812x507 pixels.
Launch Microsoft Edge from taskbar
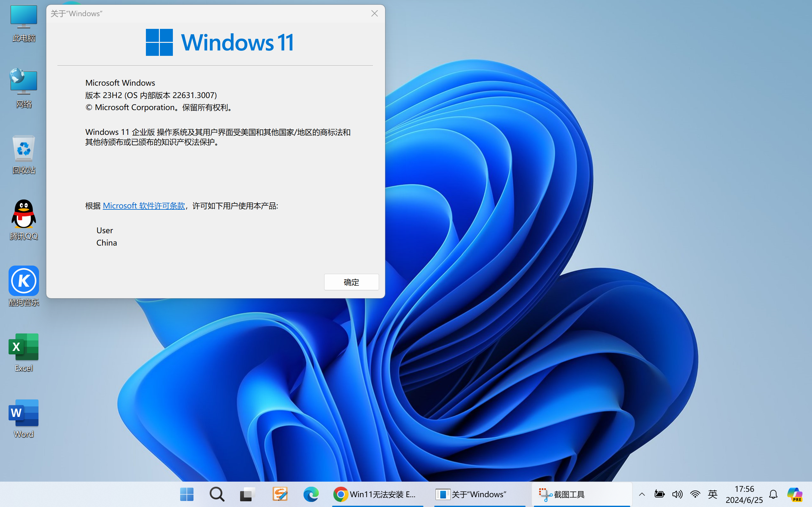coord(311,494)
